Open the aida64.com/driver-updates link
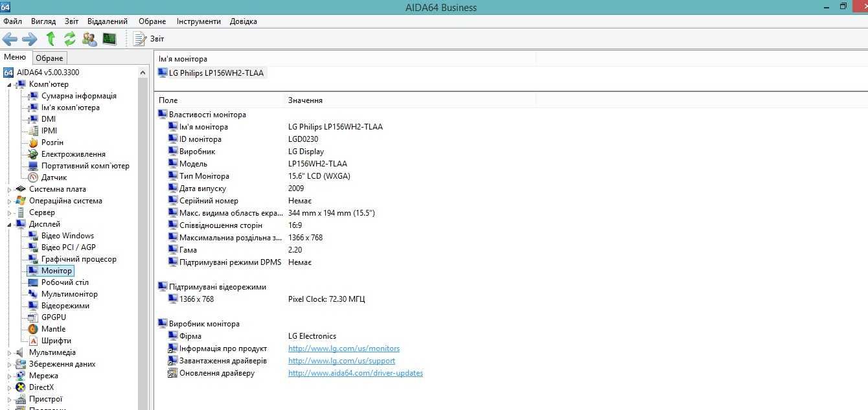 (356, 373)
